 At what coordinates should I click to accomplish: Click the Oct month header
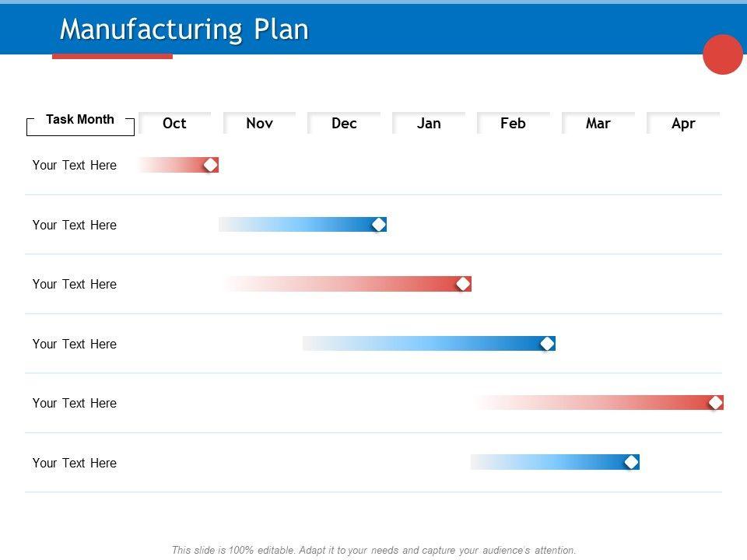175,123
